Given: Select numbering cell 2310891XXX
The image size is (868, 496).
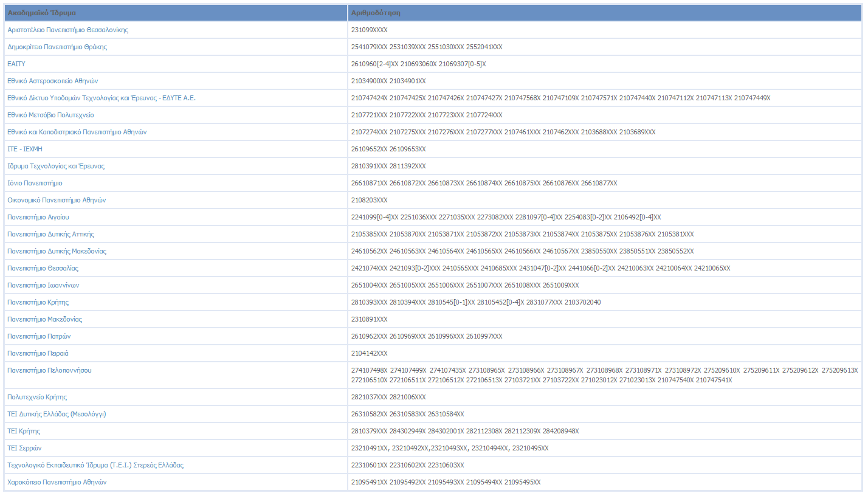Looking at the screenshot, I should point(605,319).
